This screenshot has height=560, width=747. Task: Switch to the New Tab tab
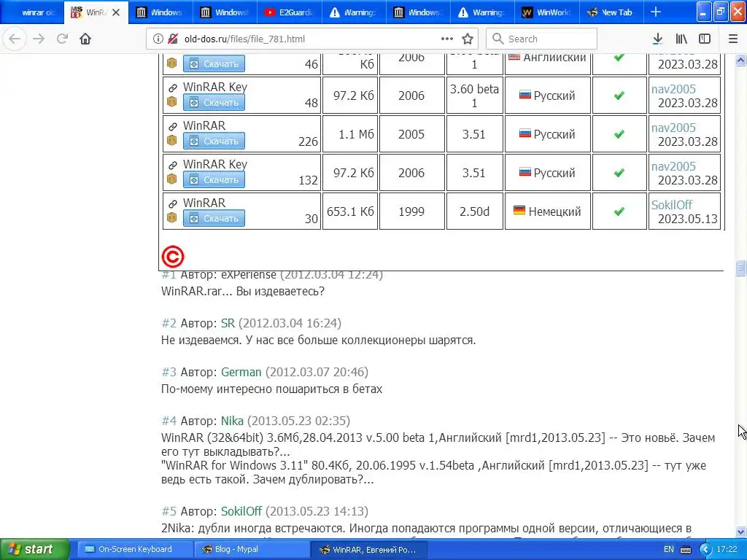612,12
